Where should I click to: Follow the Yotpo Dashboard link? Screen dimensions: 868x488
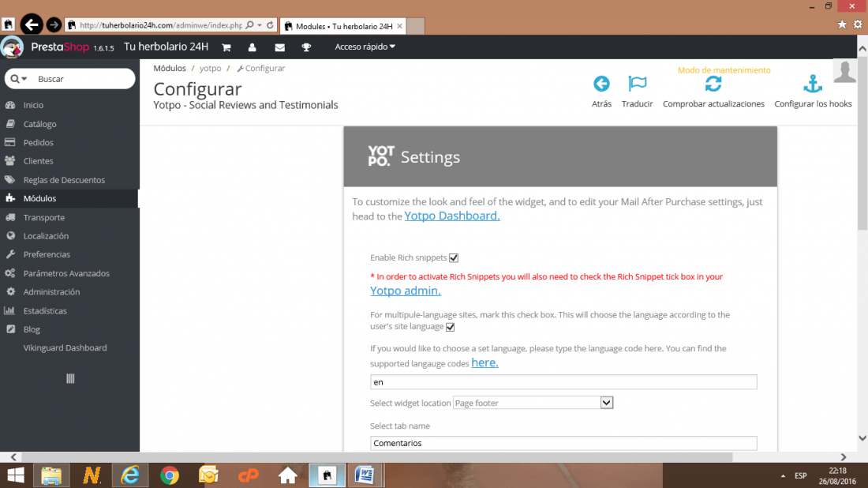tap(451, 216)
